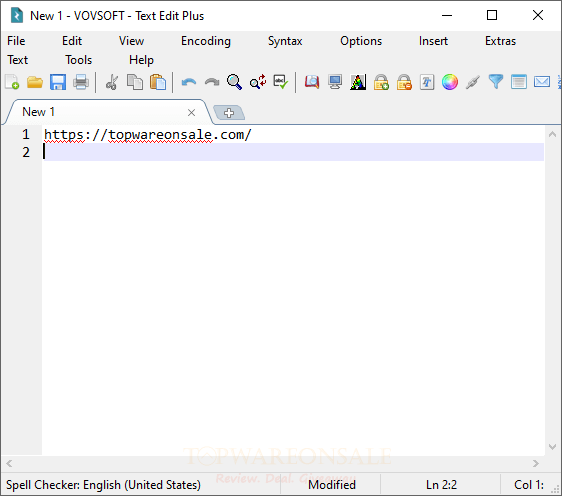Copy selection using the copy icon
The width and height of the screenshot is (562, 496).
click(x=135, y=82)
